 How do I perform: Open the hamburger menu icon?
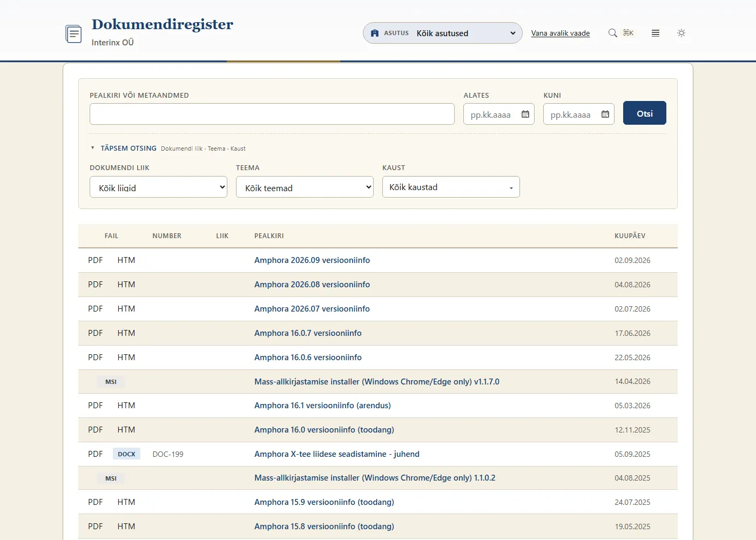[656, 33]
